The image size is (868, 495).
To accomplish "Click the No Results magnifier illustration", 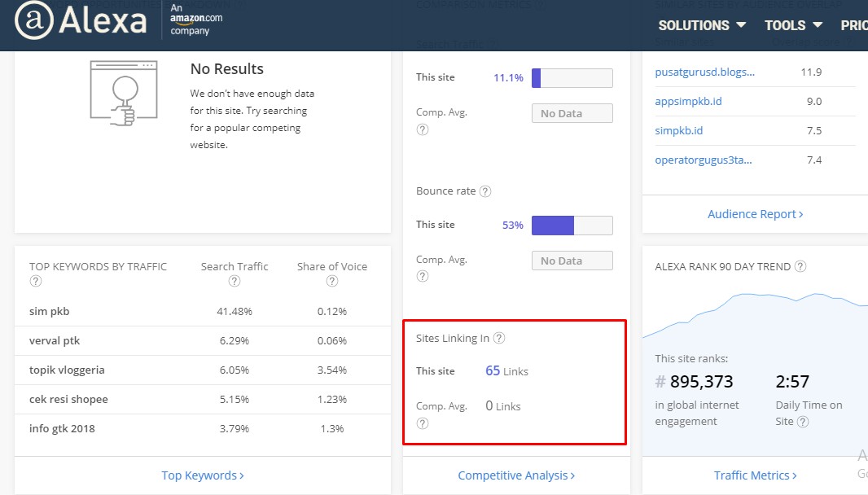I will click(x=124, y=93).
